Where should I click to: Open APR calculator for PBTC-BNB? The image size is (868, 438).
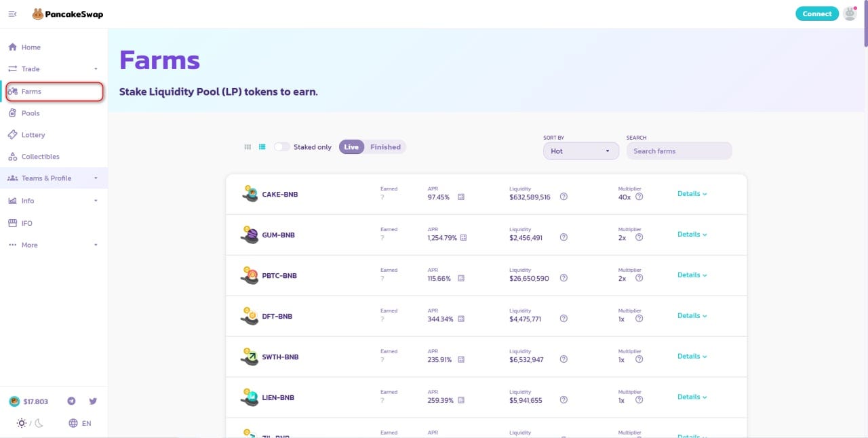click(461, 279)
